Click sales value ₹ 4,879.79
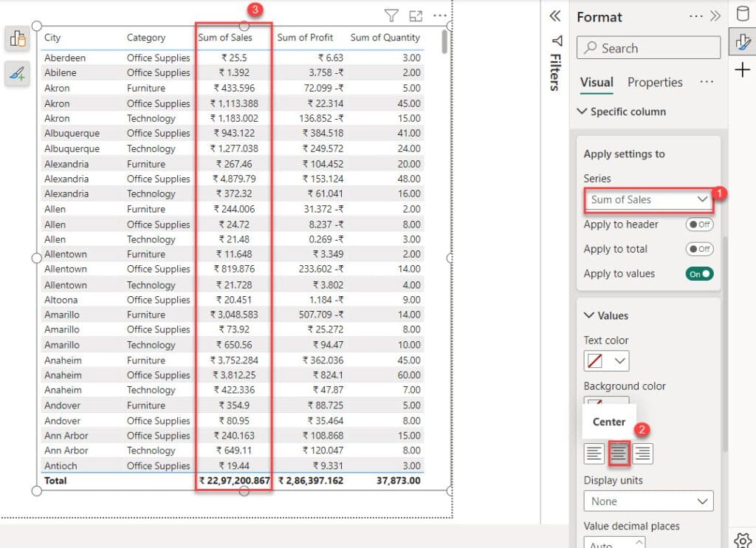The width and height of the screenshot is (756, 548). pyautogui.click(x=234, y=179)
